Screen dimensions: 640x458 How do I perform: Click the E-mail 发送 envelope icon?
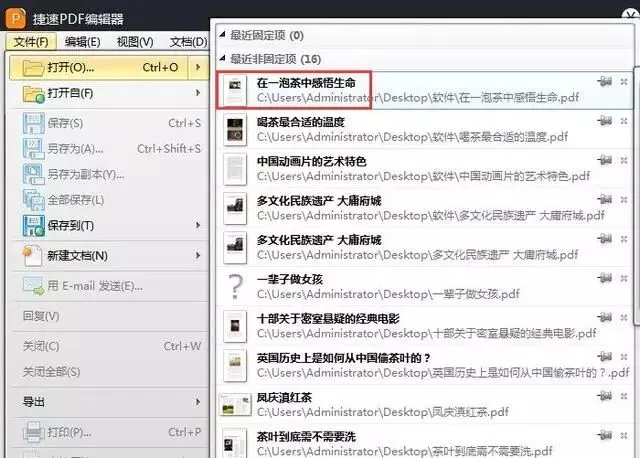pyautogui.click(x=33, y=286)
